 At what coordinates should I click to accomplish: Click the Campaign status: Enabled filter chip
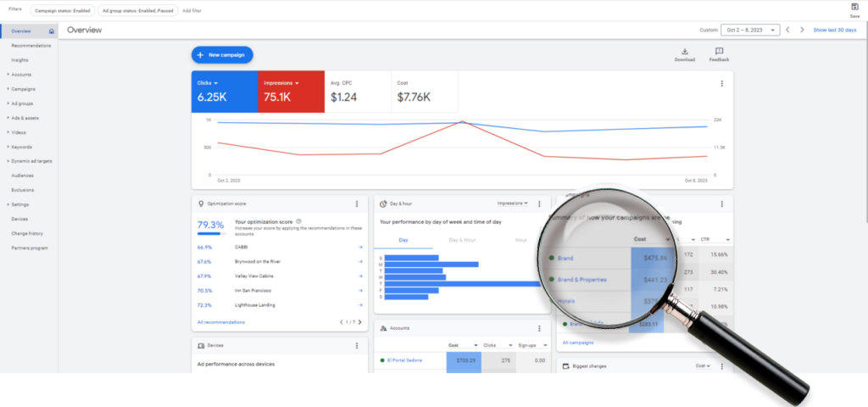tap(62, 10)
